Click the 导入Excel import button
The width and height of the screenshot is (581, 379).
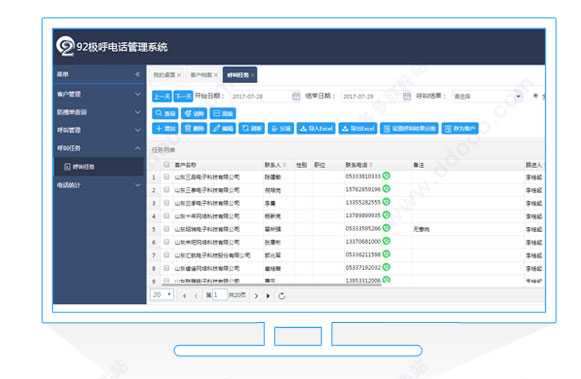pos(316,129)
